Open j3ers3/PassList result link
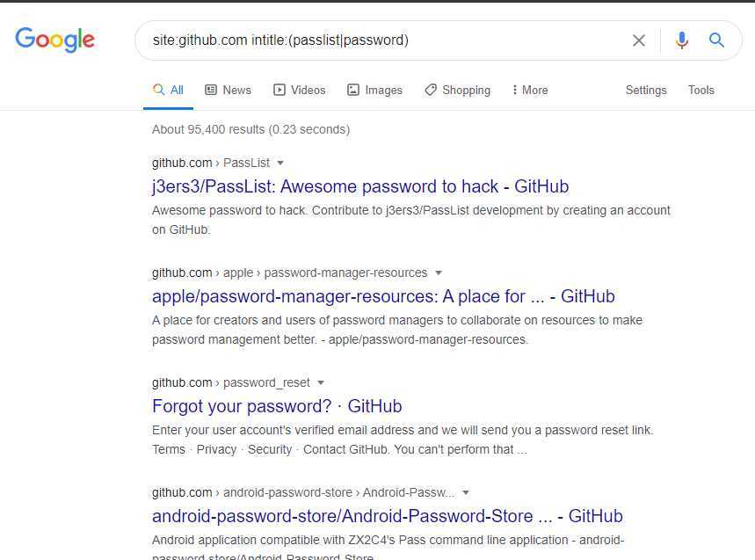The height and width of the screenshot is (560, 755). click(x=360, y=186)
